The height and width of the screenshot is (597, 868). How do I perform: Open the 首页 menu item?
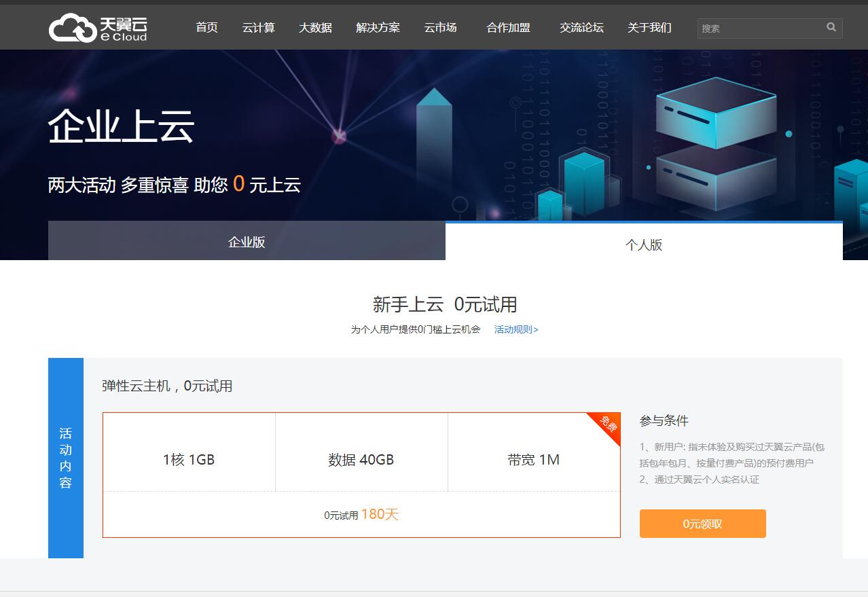coord(206,28)
